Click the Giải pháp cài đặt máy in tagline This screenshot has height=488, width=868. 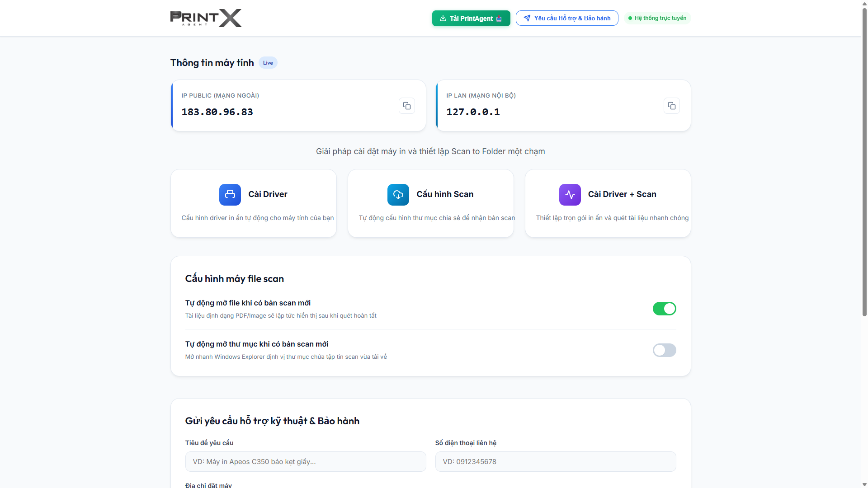[430, 151]
